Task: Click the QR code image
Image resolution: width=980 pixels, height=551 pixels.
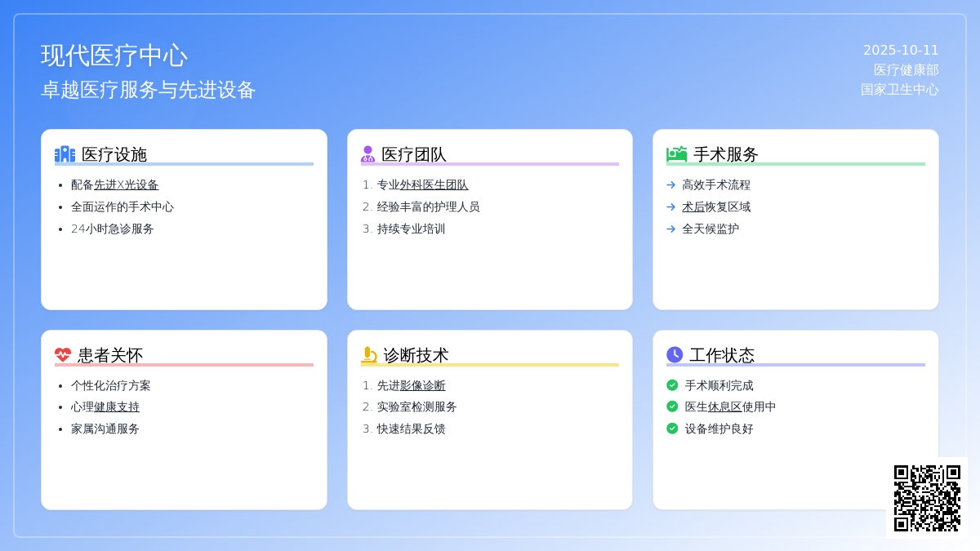Action: point(927,498)
